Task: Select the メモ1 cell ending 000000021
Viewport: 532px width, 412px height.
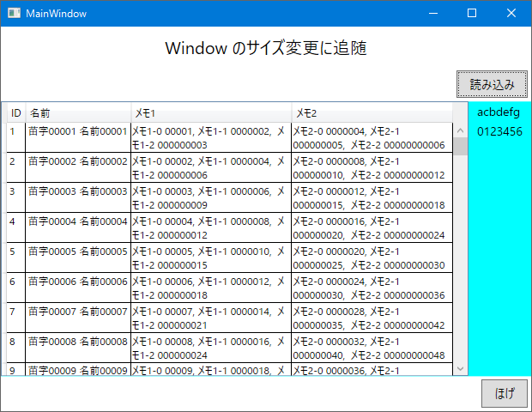Action: point(211,318)
